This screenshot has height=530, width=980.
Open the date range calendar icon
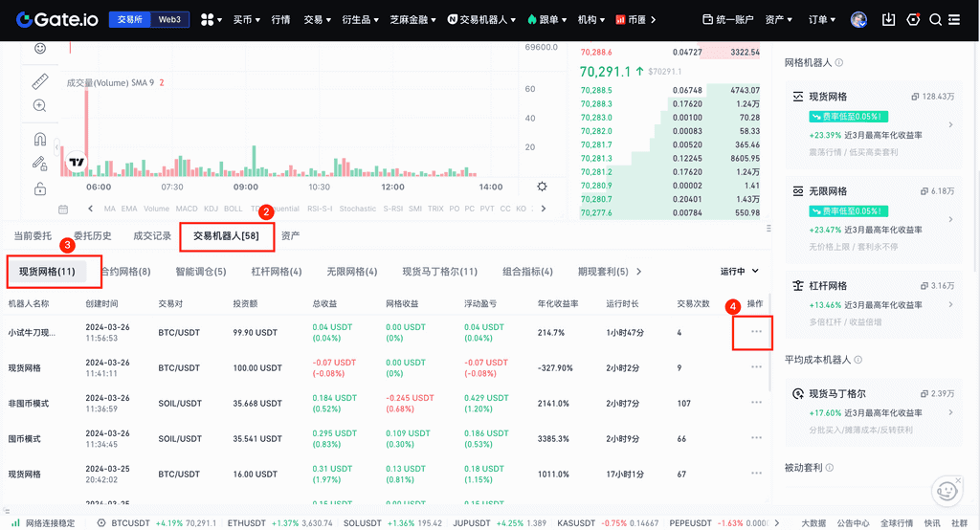[x=63, y=209]
